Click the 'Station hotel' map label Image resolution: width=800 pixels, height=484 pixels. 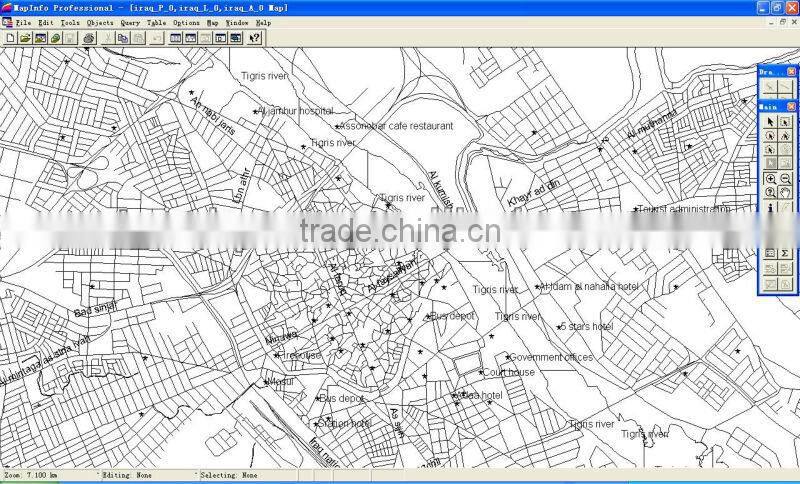[x=345, y=423]
